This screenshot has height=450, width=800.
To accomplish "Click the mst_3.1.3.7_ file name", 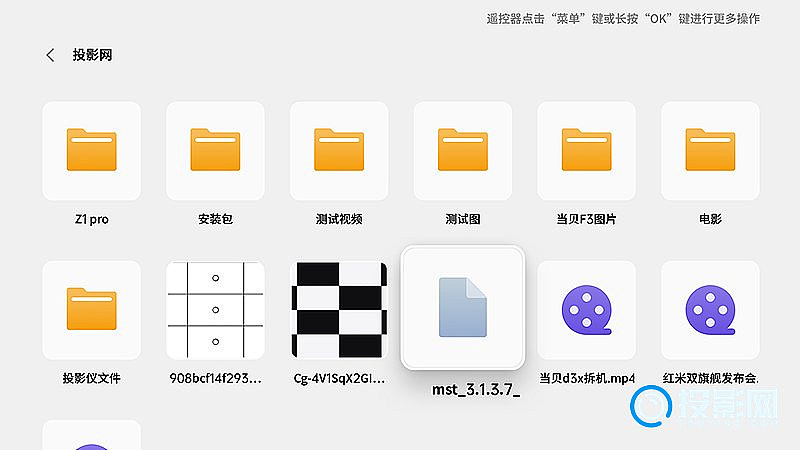I will (x=476, y=390).
